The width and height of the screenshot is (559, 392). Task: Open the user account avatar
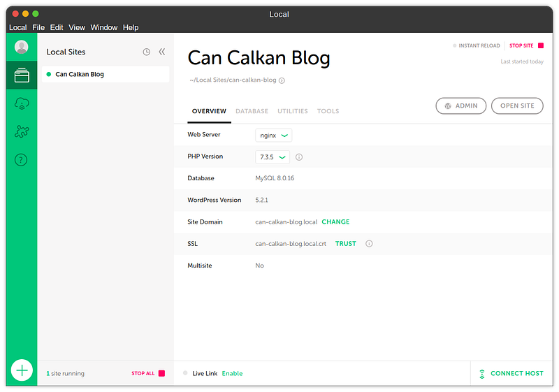(22, 47)
